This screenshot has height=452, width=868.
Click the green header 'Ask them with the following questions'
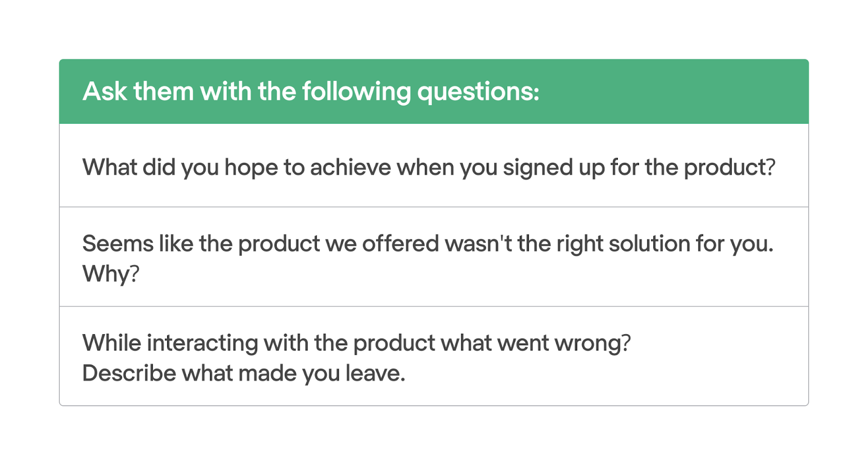pos(434,91)
